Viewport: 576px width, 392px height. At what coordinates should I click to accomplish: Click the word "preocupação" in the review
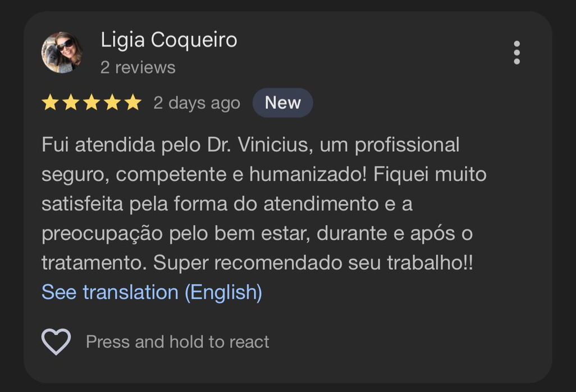[x=102, y=233]
